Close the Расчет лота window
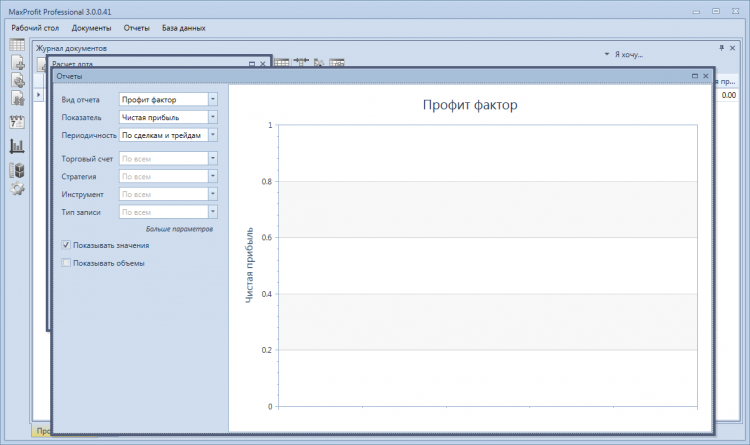The width and height of the screenshot is (750, 445). click(263, 64)
